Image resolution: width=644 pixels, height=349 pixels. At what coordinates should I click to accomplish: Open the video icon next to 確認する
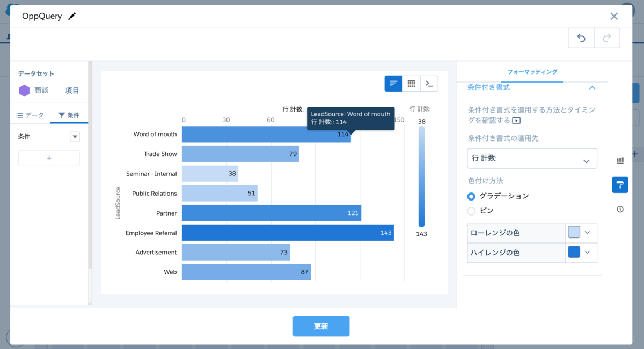pyautogui.click(x=516, y=121)
